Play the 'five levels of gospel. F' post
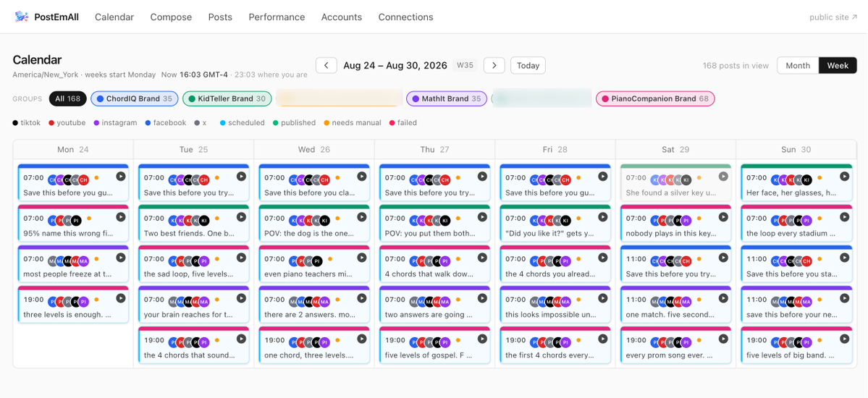This screenshot has width=868, height=398. coord(482,339)
